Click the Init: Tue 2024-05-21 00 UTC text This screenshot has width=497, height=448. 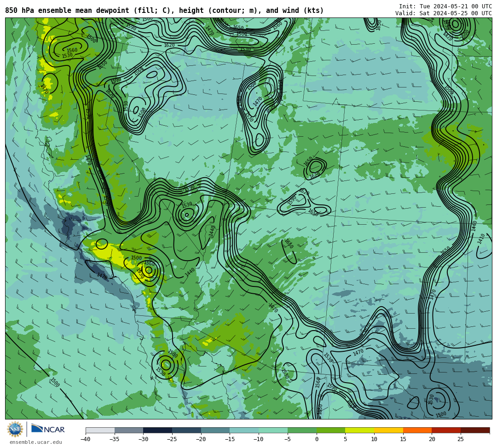point(445,6)
